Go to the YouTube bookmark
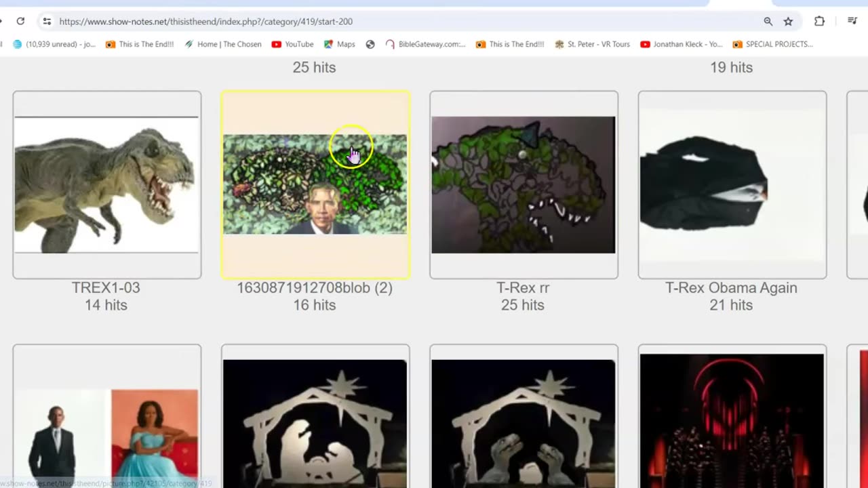This screenshot has height=488, width=868. click(x=292, y=44)
